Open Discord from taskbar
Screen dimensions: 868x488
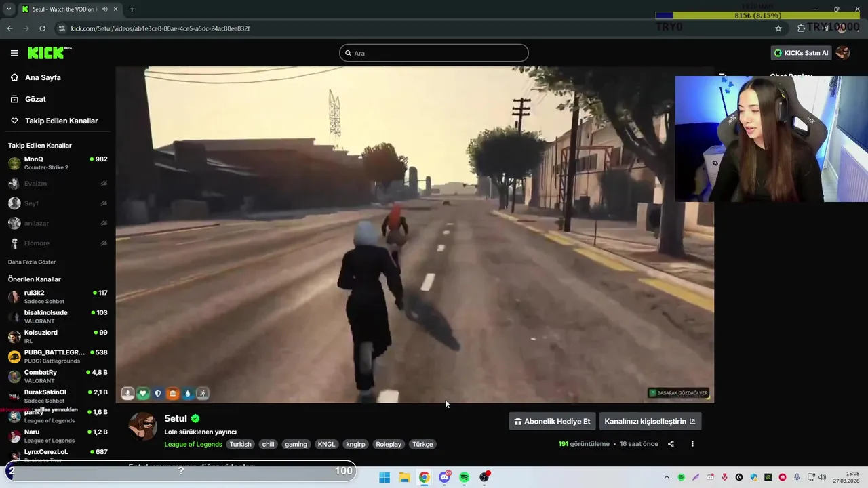point(444,477)
